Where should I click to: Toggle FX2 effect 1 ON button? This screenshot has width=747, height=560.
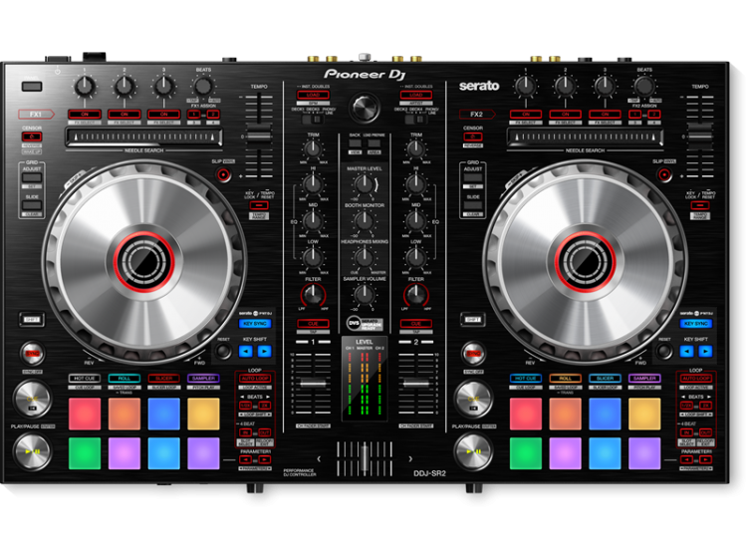tap(526, 115)
